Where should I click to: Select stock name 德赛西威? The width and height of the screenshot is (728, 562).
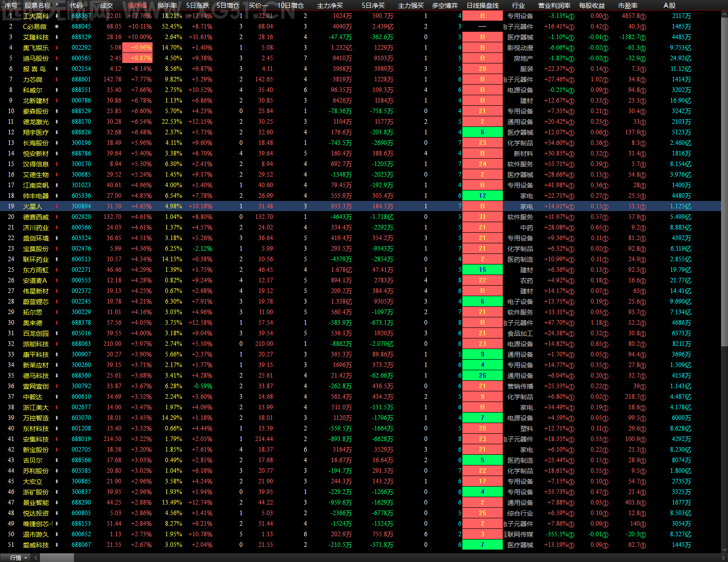pos(36,217)
